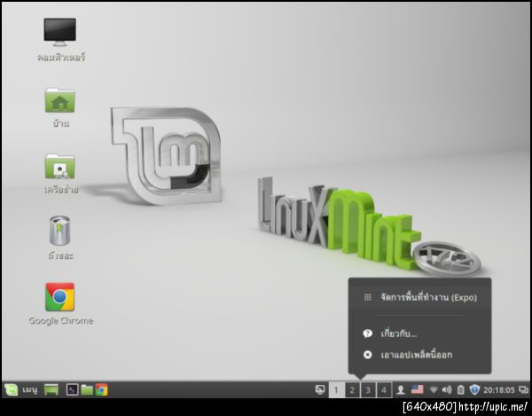The width and height of the screenshot is (532, 416).
Task: Open the battery power applet
Action: (460, 390)
